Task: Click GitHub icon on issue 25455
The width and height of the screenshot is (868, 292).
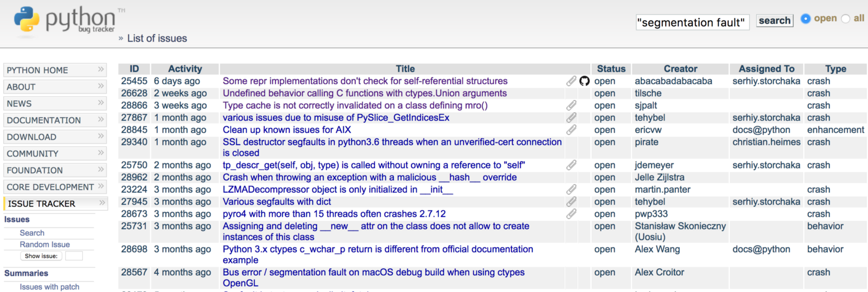Action: (x=584, y=81)
